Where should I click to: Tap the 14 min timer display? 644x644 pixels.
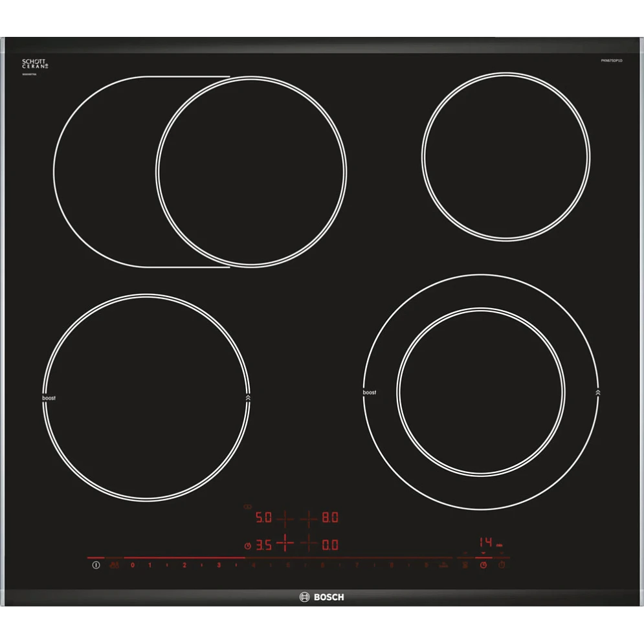[491, 542]
